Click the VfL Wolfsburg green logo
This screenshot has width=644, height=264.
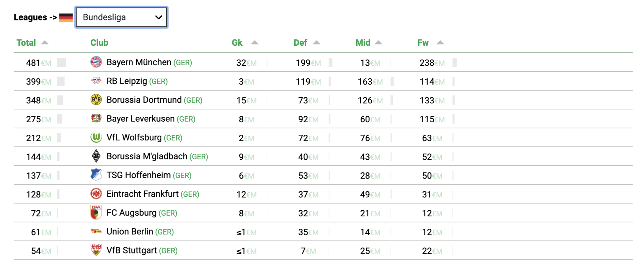96,137
